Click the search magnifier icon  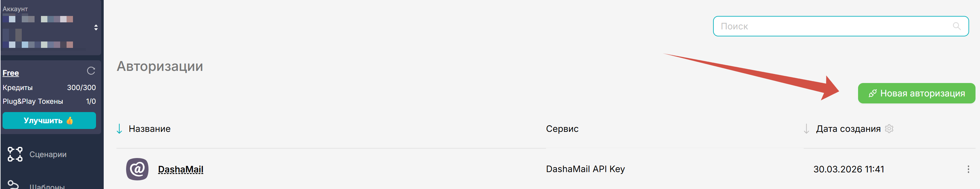click(956, 26)
